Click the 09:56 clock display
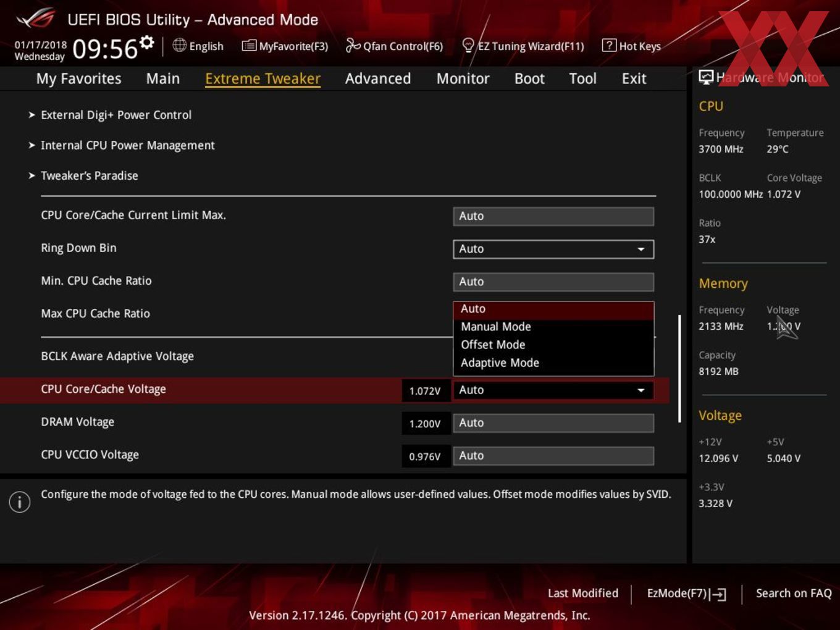This screenshot has width=840, height=630. pyautogui.click(x=104, y=49)
